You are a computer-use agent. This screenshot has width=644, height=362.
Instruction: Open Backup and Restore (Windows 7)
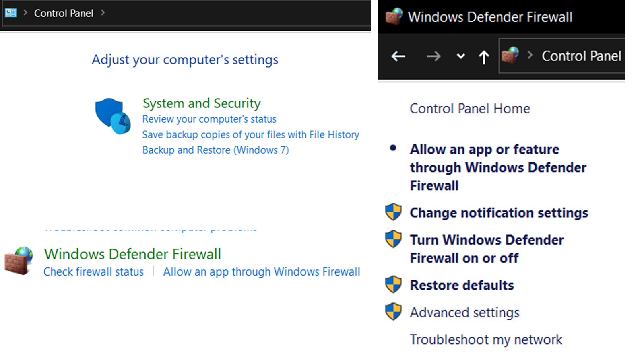216,150
